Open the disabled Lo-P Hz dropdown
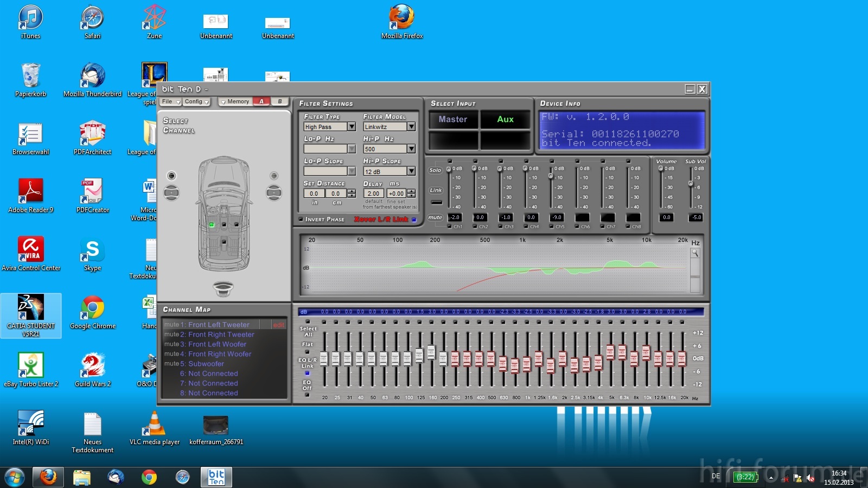The image size is (868, 488). click(352, 149)
